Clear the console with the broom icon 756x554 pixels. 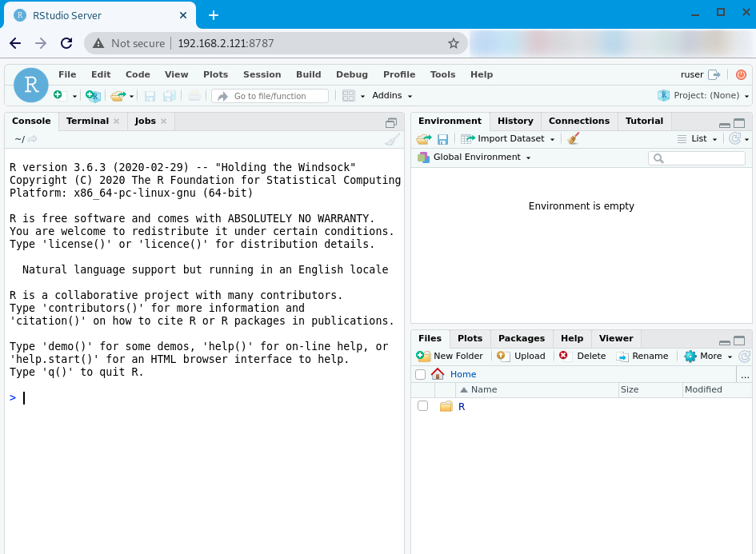click(x=391, y=139)
